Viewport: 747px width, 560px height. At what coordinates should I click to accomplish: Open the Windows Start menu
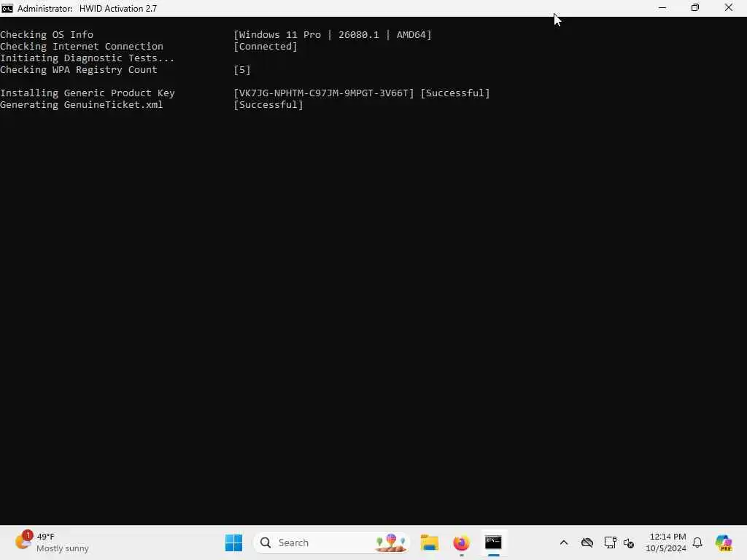(233, 542)
